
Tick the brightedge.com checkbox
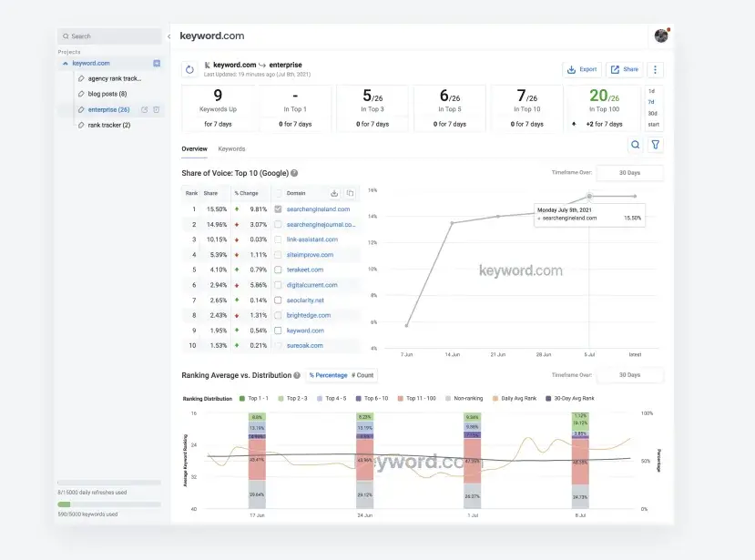(x=278, y=315)
